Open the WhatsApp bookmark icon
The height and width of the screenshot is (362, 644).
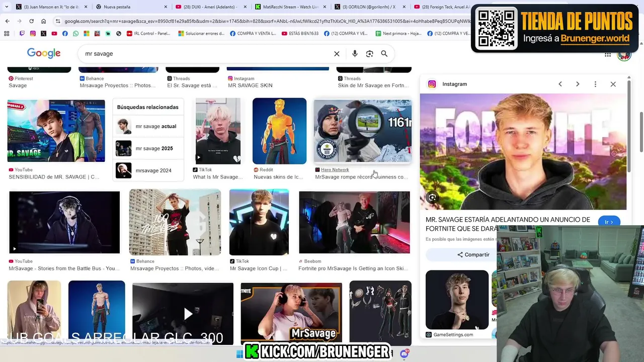75,34
